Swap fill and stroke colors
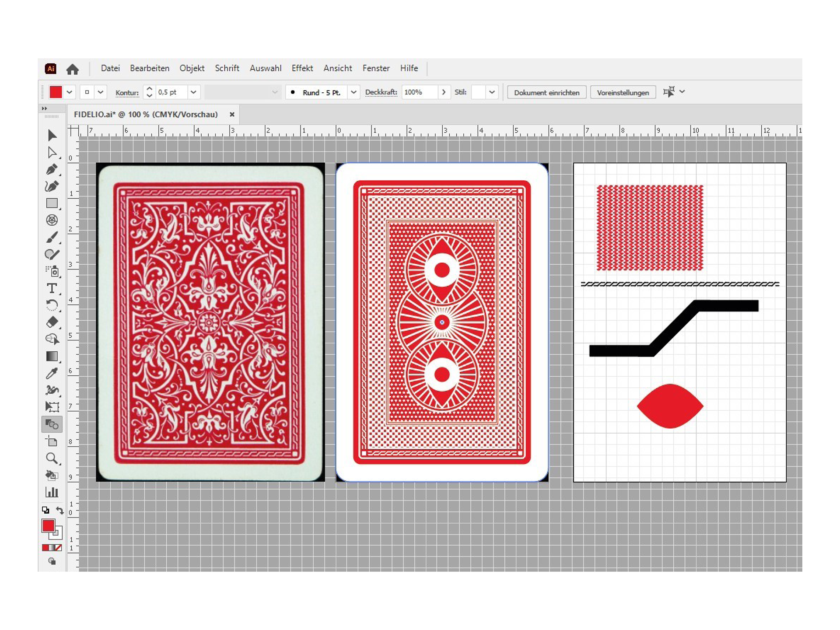Screen dimensions: 840x630 (60, 510)
